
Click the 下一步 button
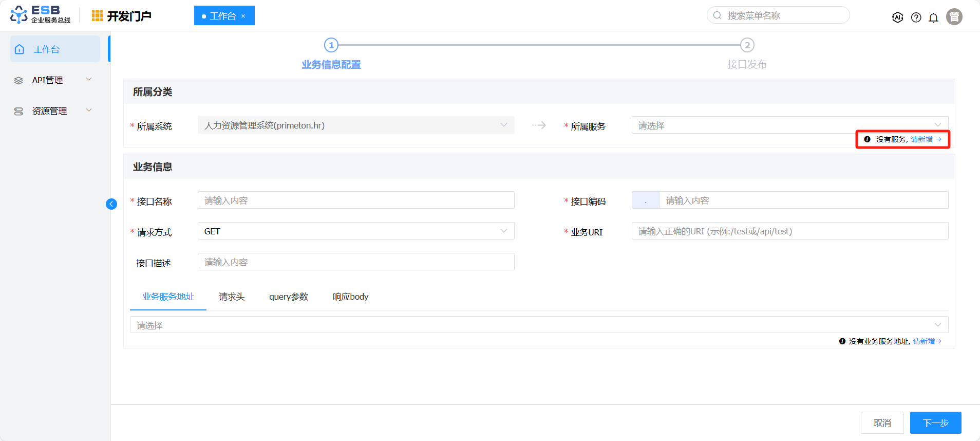coord(935,423)
